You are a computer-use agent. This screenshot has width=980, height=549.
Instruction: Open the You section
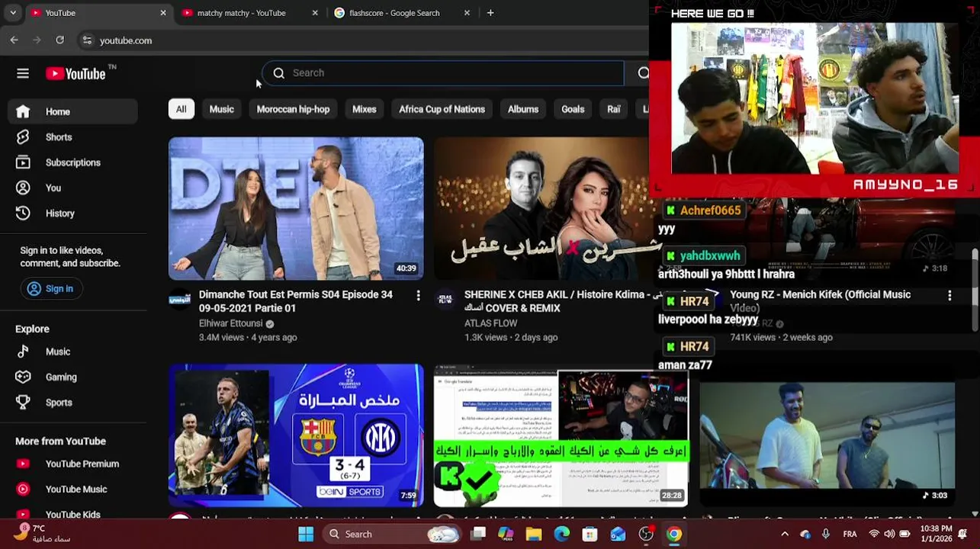(x=72, y=188)
